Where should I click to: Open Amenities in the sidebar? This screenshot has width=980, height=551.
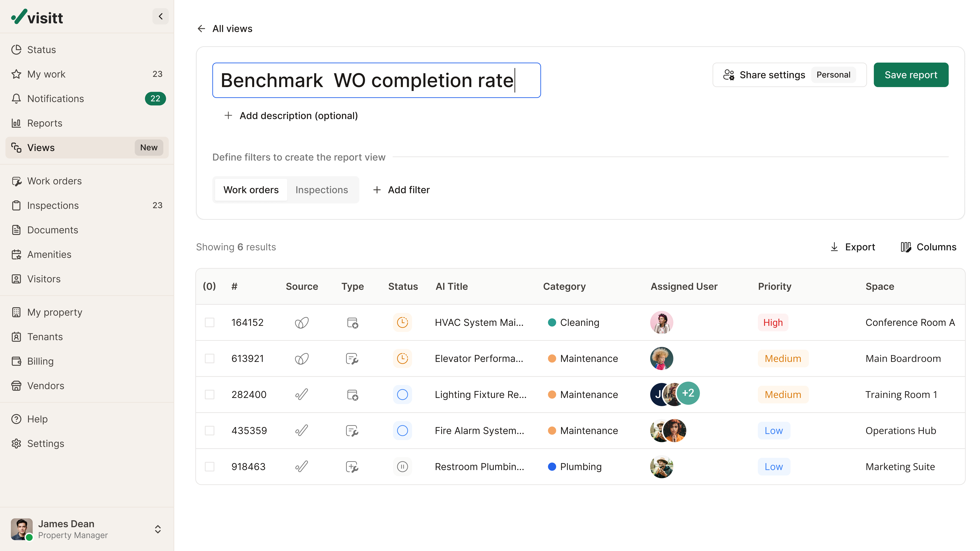(87, 254)
